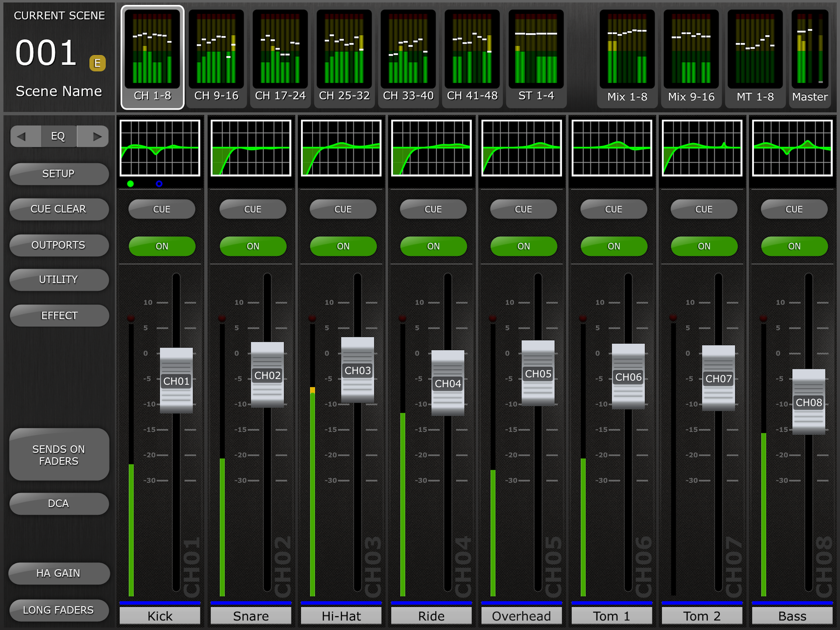Tap the Hi-Hat channel EQ graph
The image size is (840, 630).
pos(342,148)
